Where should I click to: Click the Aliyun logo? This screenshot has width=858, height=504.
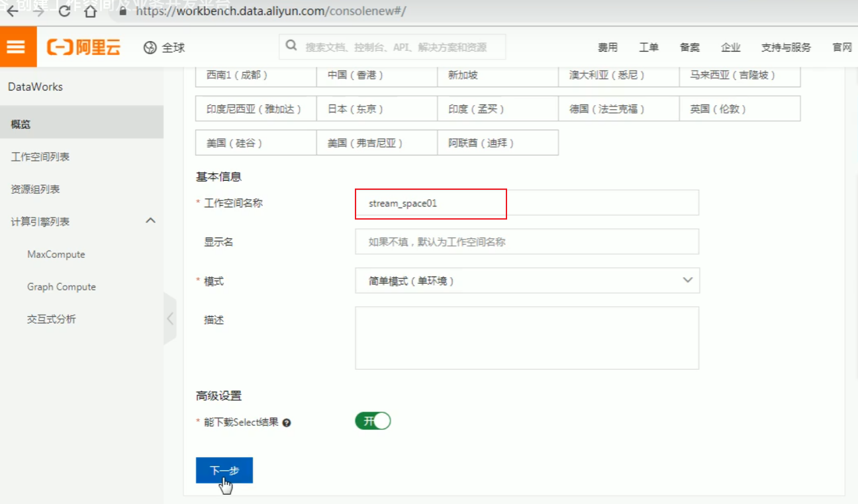tap(83, 47)
